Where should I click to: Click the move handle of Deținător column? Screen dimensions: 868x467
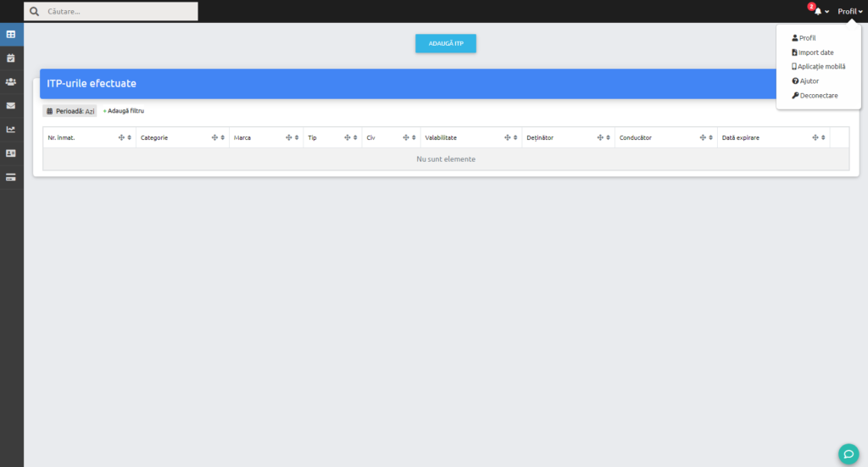600,138
